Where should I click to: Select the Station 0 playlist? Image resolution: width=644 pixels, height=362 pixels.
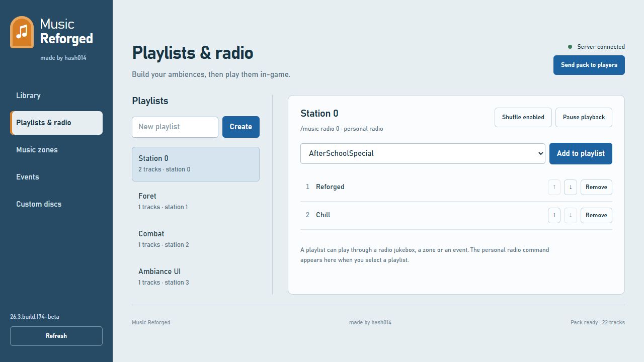[196, 164]
